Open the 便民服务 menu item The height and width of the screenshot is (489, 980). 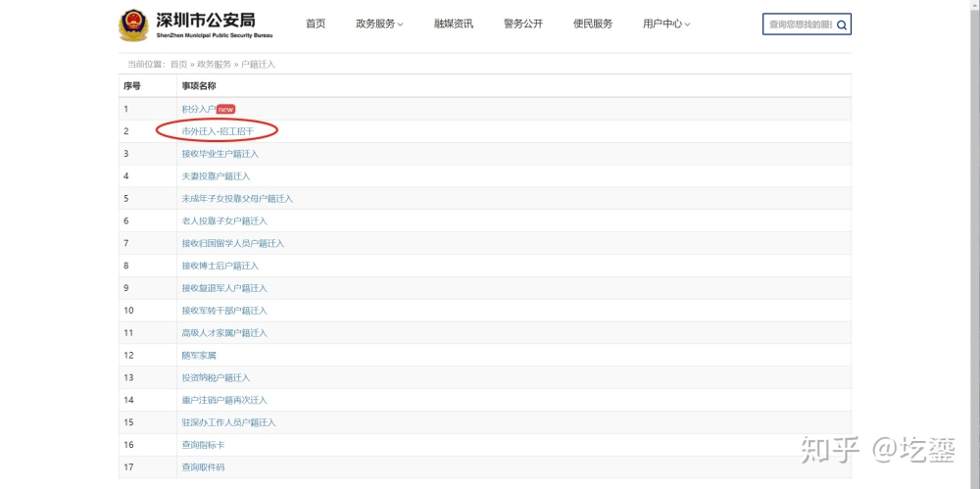pyautogui.click(x=593, y=24)
